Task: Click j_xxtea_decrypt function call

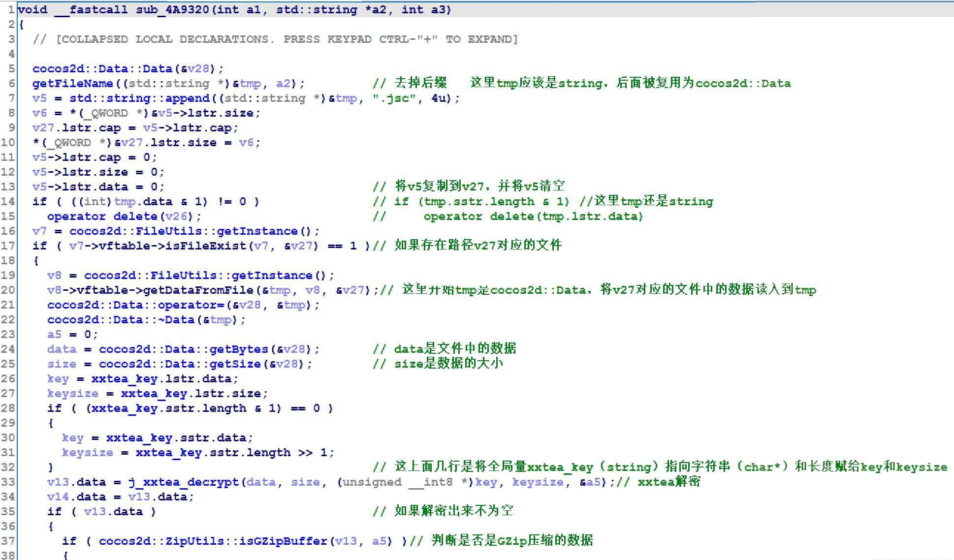Action: coord(184,482)
